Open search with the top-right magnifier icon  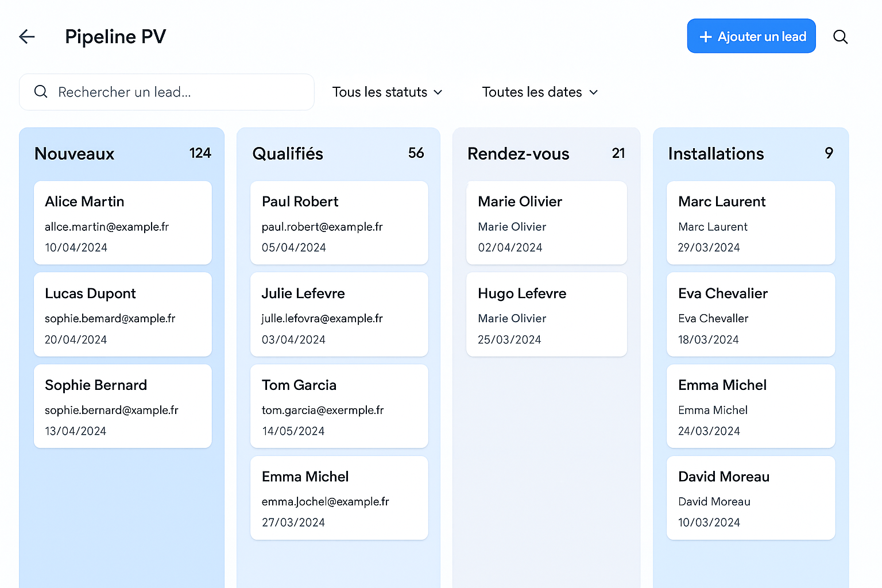click(840, 37)
